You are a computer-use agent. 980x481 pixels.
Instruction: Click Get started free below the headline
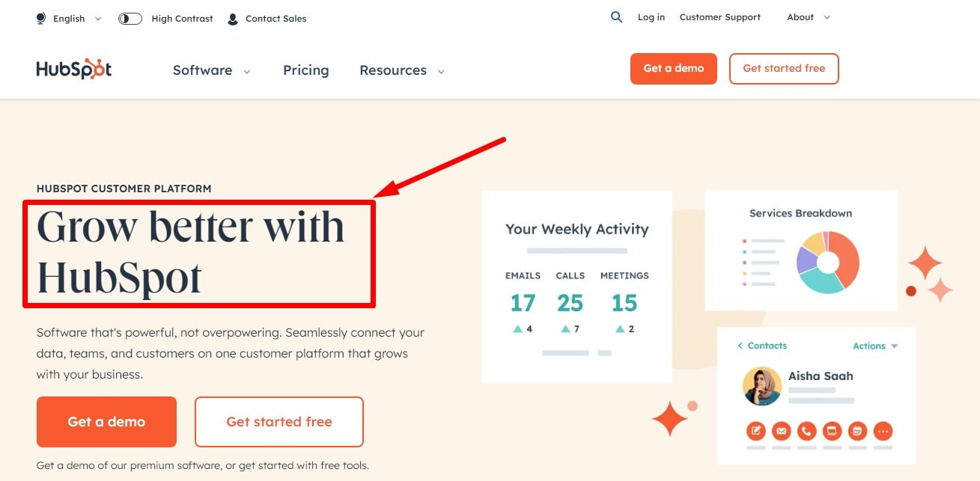pyautogui.click(x=279, y=422)
